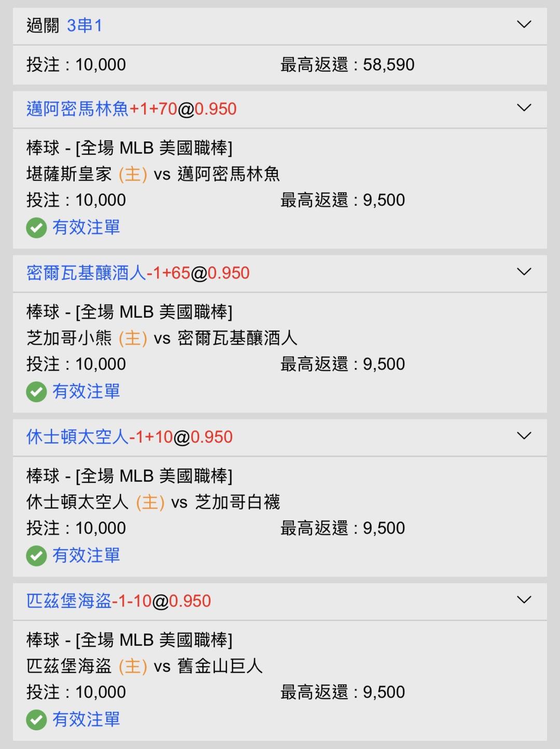Collapse the 休士頓太空人 bet section chevron
The height and width of the screenshot is (749, 560).
pos(524,436)
